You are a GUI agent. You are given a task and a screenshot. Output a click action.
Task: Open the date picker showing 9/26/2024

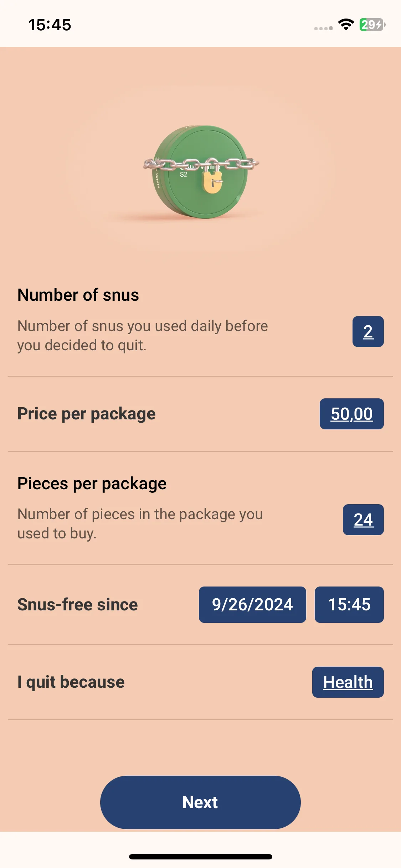[252, 605]
